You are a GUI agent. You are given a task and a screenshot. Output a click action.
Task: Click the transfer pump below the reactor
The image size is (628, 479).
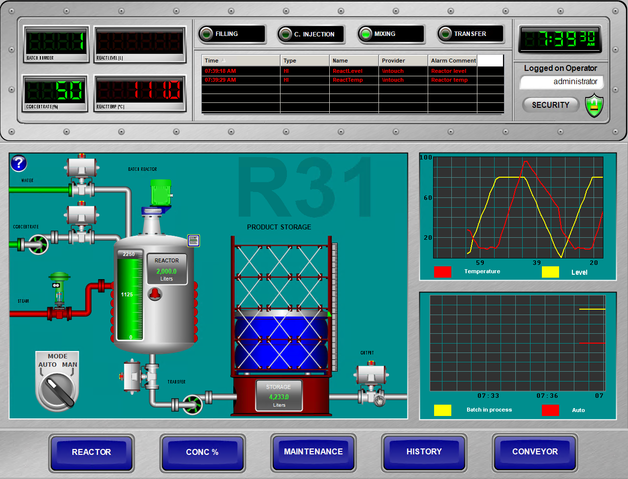[190, 404]
